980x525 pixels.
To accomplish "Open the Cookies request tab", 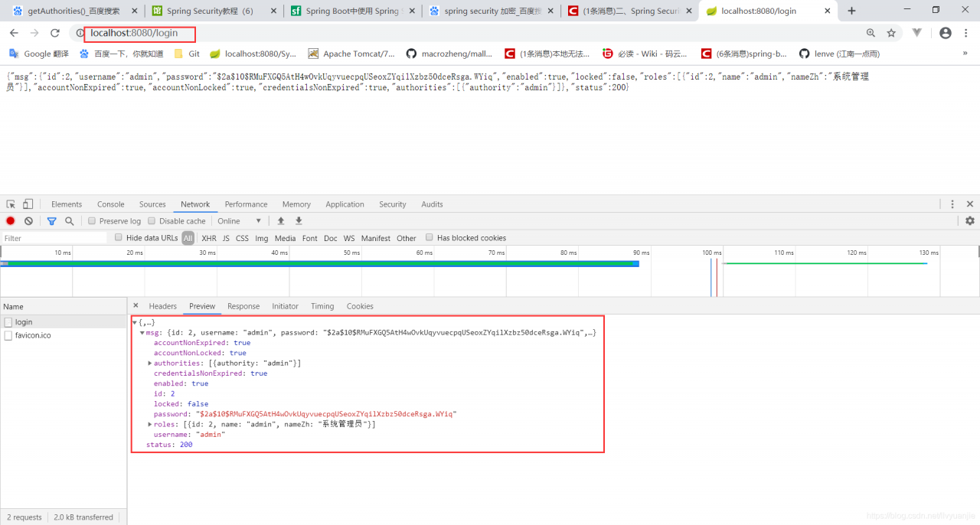I will (360, 306).
